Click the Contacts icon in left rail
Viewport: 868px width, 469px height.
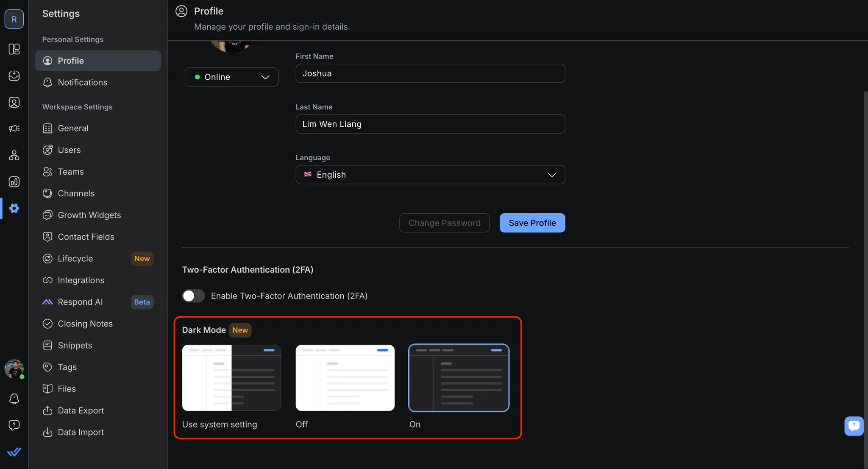14,102
